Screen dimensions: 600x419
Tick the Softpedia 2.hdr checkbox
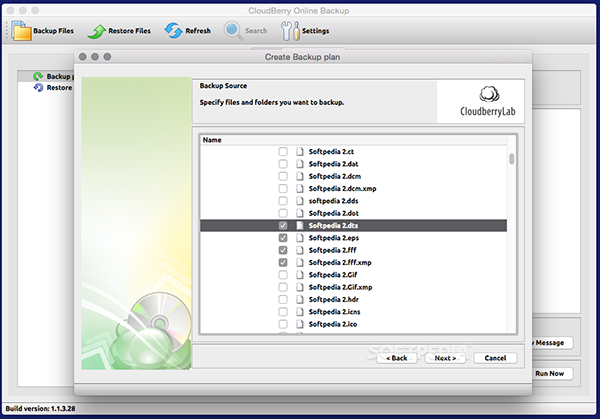(283, 299)
